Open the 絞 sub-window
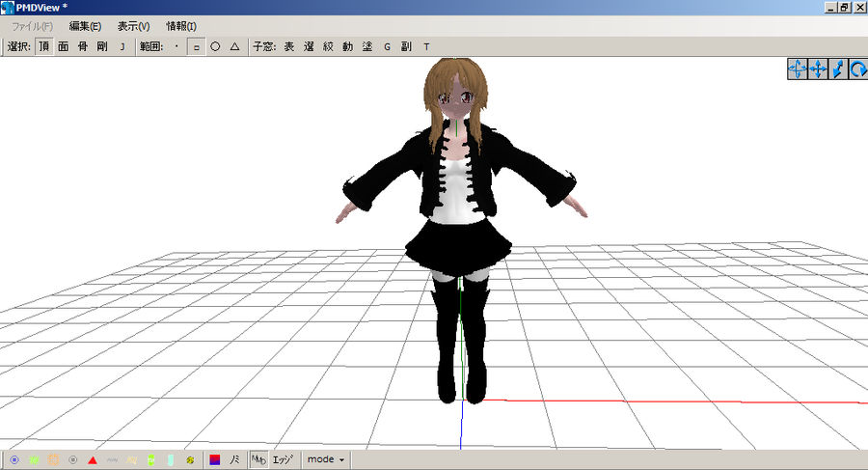The height and width of the screenshot is (470, 868). [x=328, y=46]
